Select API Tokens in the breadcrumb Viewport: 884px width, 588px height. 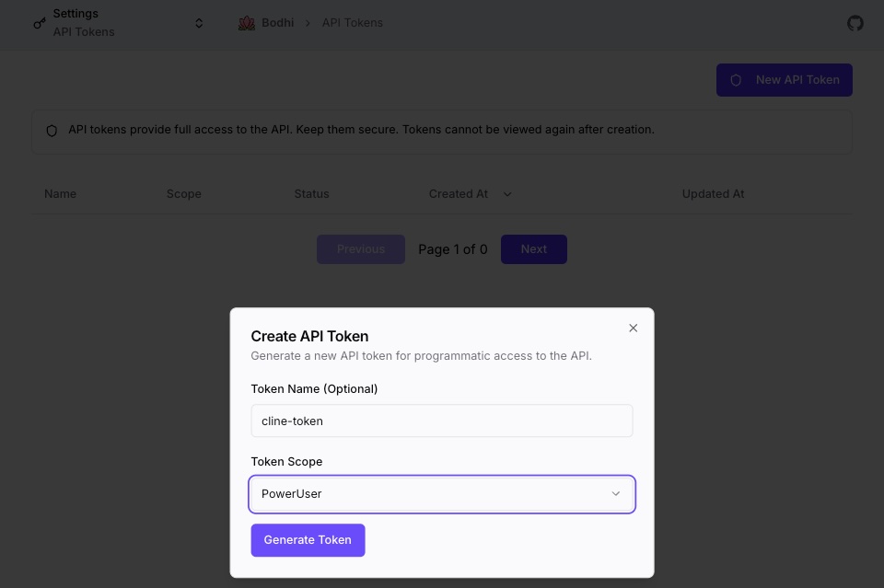point(352,22)
